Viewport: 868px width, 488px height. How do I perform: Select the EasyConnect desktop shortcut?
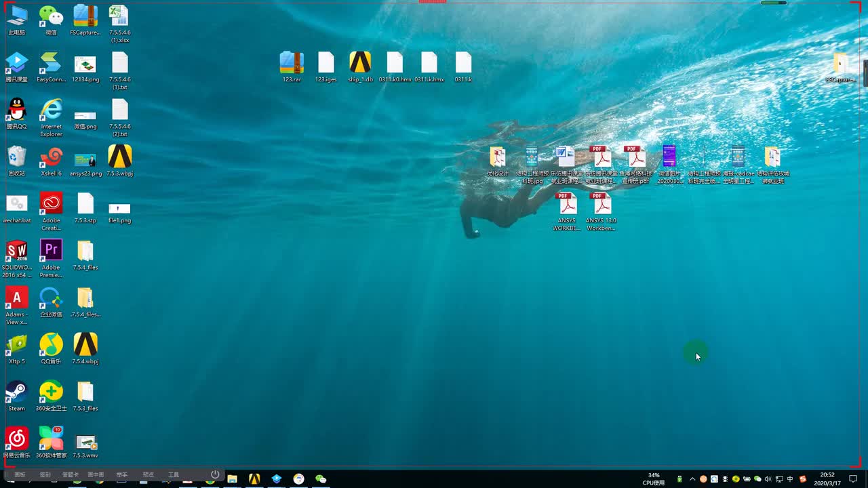51,67
